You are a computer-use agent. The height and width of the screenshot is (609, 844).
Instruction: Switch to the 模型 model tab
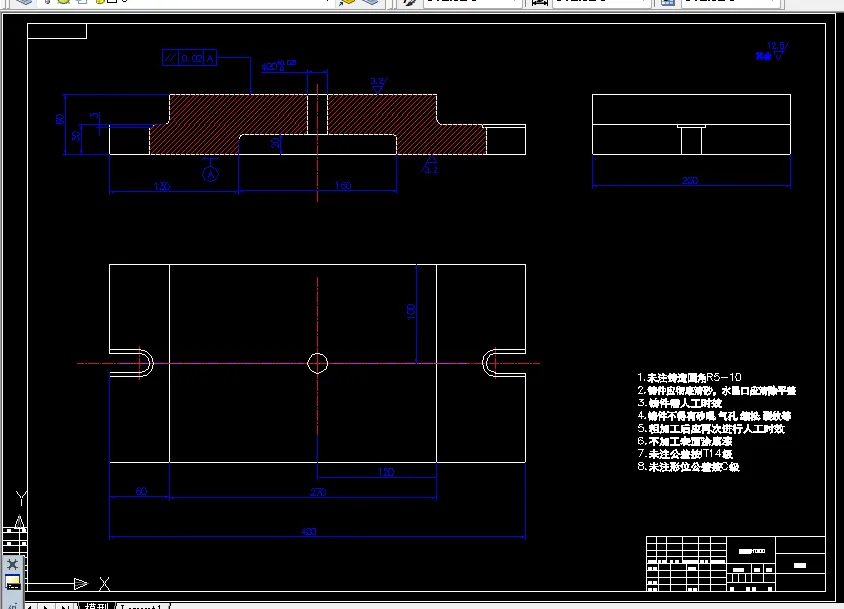[x=96, y=606]
